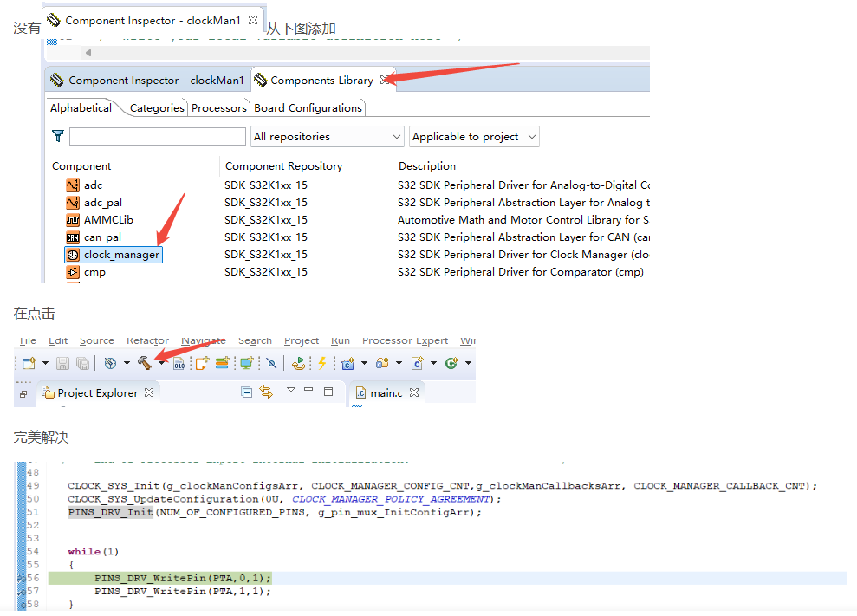Screen dimensions: 857x616
Task: Open the Search menu
Action: 255,340
